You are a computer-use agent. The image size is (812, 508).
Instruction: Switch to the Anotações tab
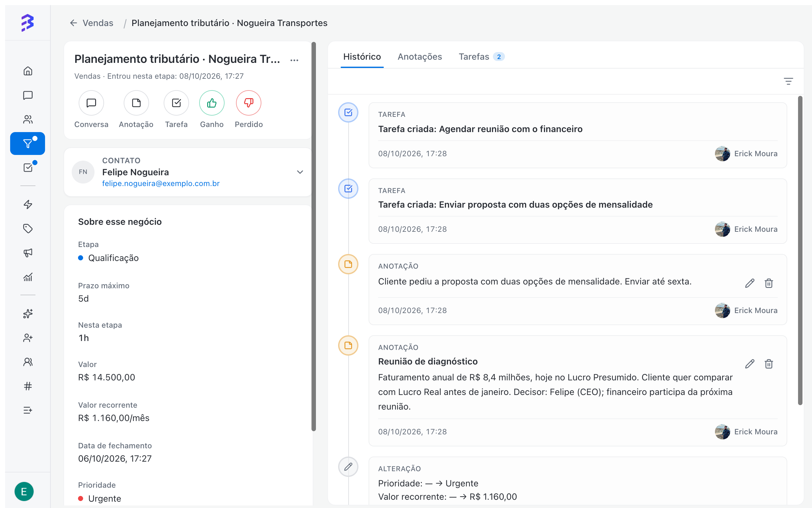point(419,57)
